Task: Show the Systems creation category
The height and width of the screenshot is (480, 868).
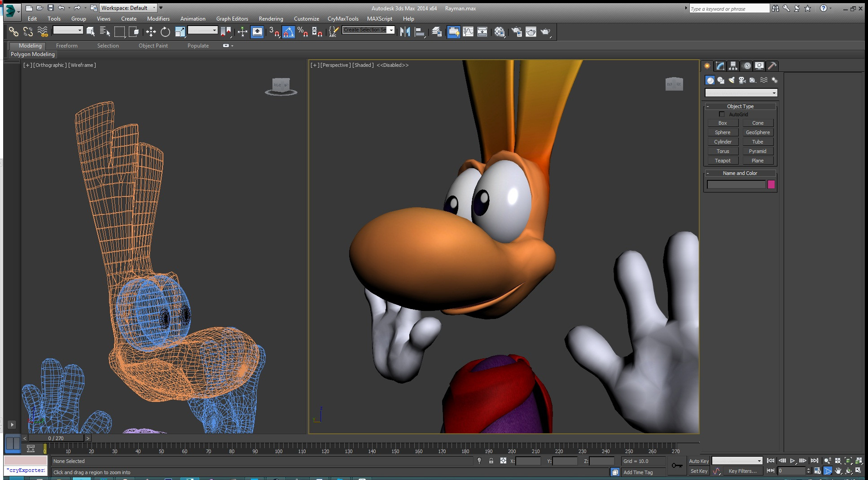Action: pyautogui.click(x=775, y=80)
